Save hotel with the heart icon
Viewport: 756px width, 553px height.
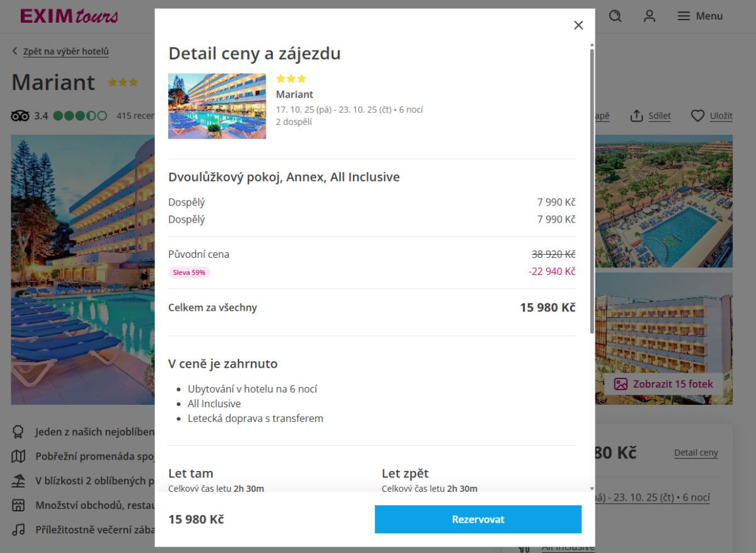coord(697,116)
